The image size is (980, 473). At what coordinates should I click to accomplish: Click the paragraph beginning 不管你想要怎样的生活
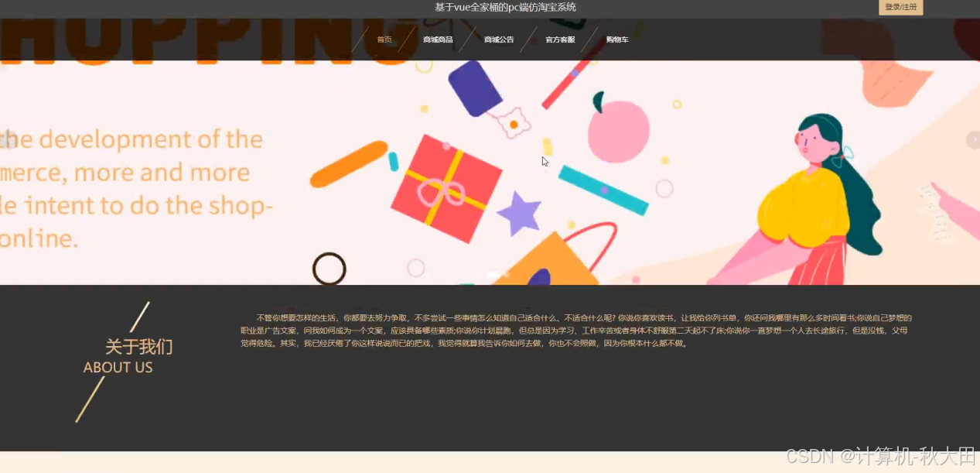pos(576,331)
